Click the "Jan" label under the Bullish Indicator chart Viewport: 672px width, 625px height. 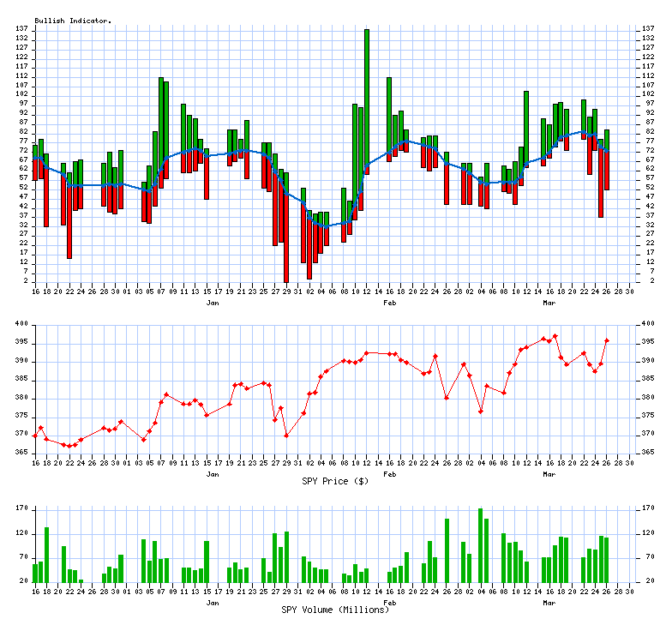[213, 303]
